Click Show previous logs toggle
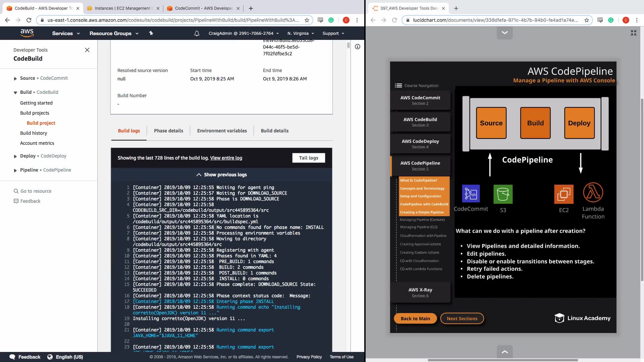Viewport: 644px width, 362px height. point(221,175)
